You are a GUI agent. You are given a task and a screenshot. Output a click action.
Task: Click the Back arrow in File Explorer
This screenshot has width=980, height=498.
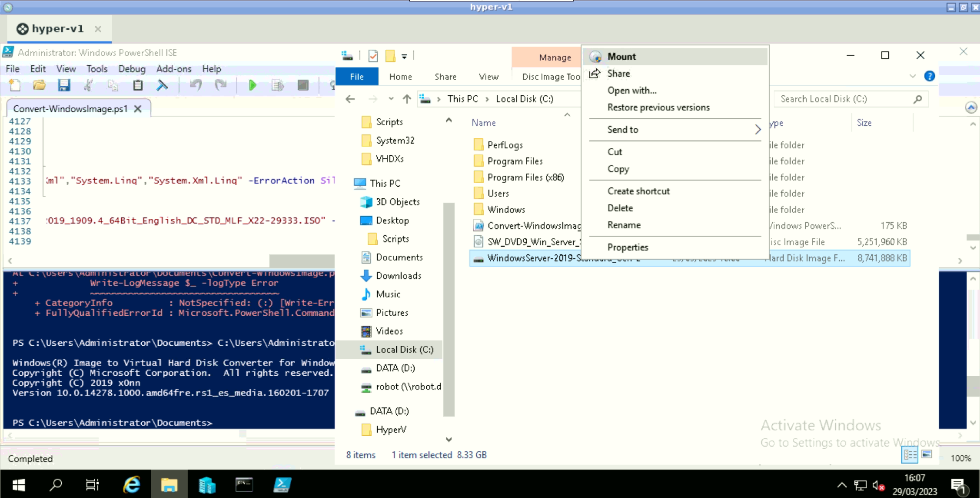(350, 99)
